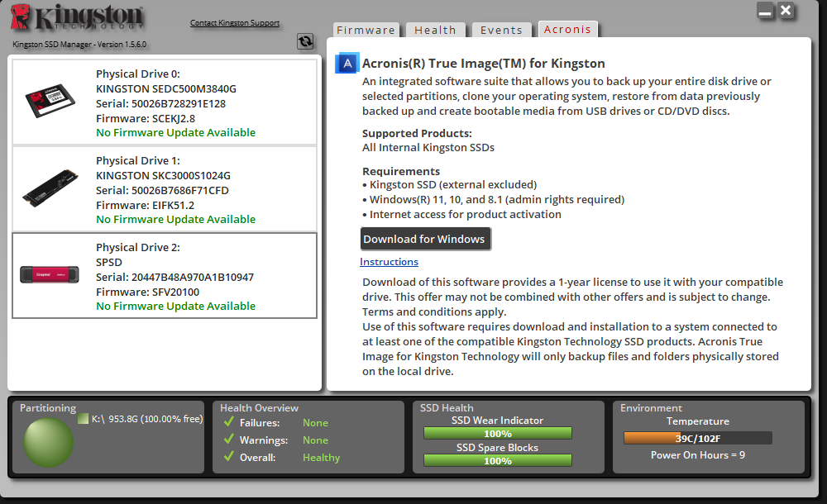Select the Acronis tab
The image size is (827, 504).
[x=567, y=30]
